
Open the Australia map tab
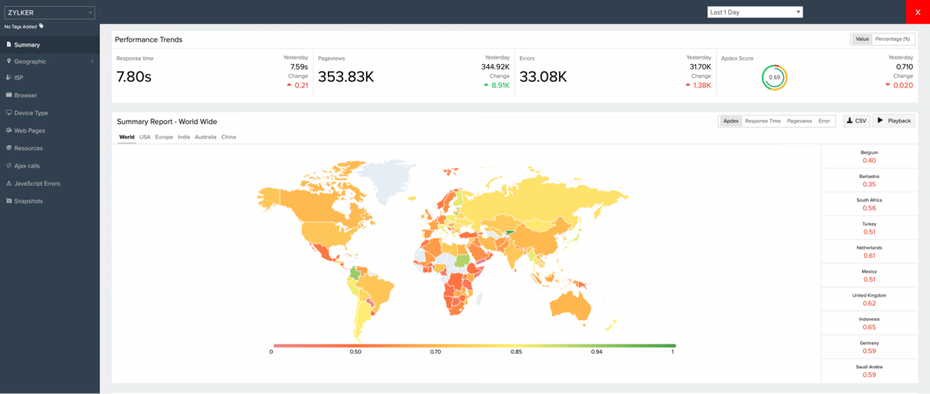click(205, 137)
